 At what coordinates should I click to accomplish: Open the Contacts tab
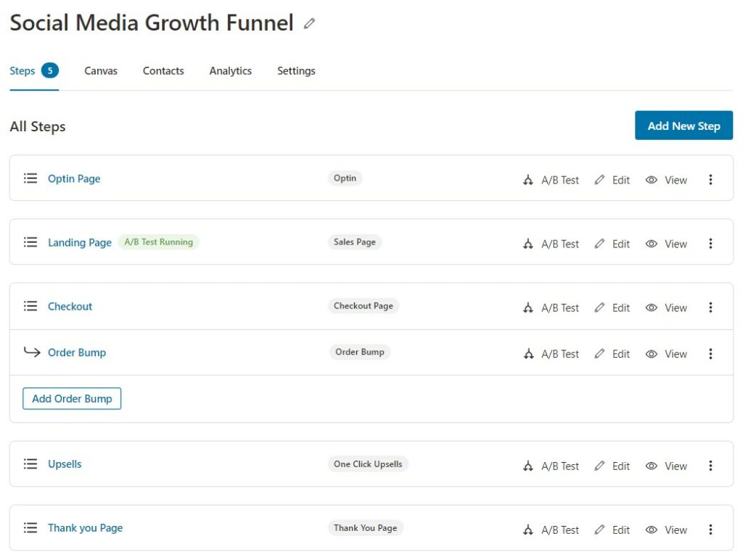[x=163, y=71]
